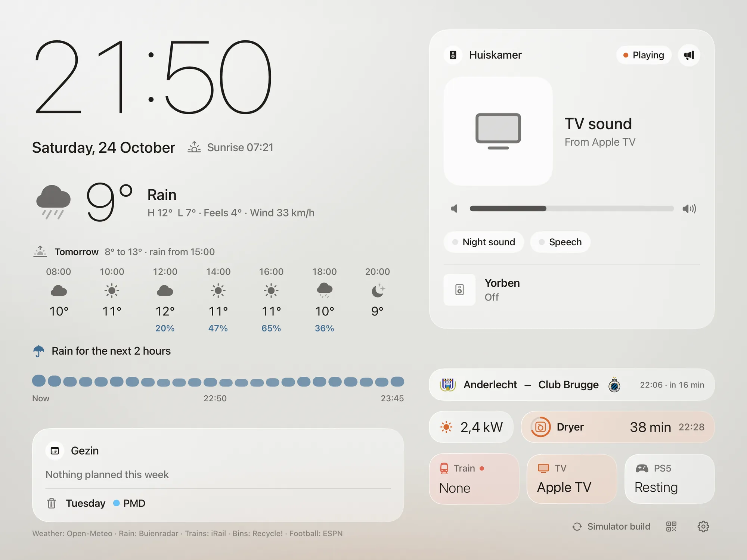
Task: Click the current rain cloud weather icon
Action: click(x=53, y=202)
